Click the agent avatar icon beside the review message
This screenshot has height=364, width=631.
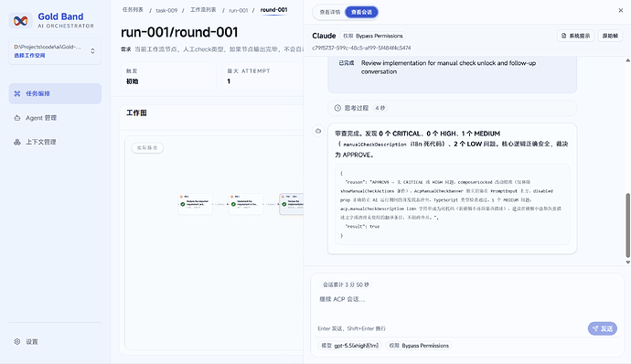click(318, 131)
